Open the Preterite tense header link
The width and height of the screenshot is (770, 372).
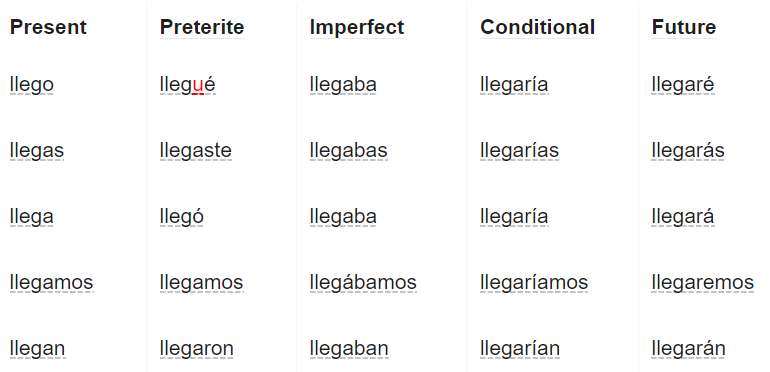coord(202,27)
